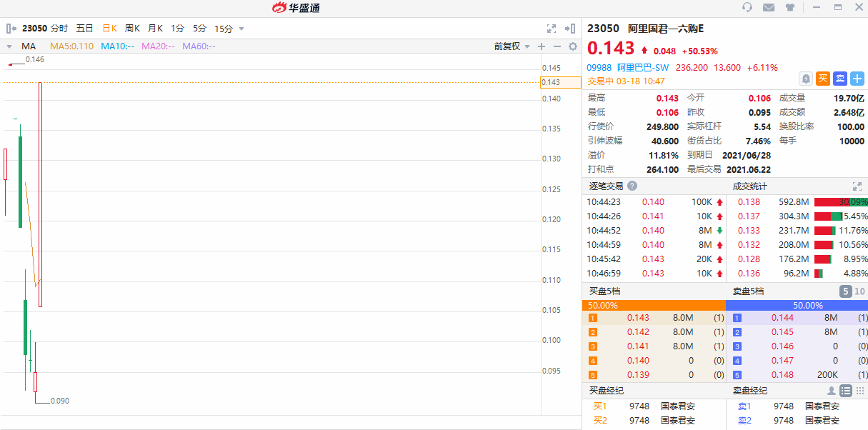Screen dimensions: 868x430
Task: Switch broker queue to grid view
Action: [x=860, y=391]
